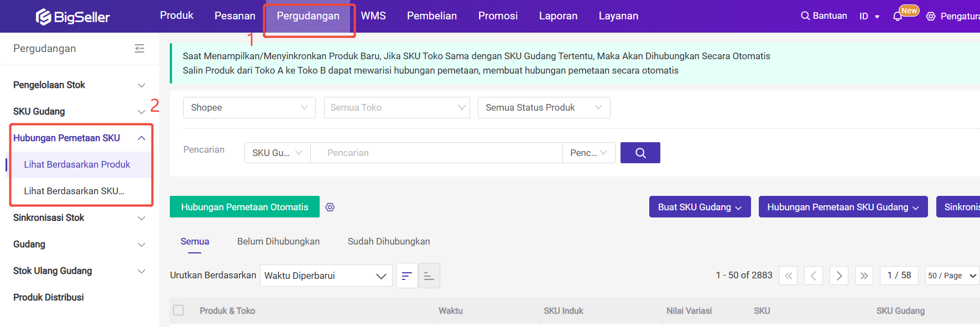Click Hubungan Pemetaan Otomatis button
The width and height of the screenshot is (980, 327).
244,207
